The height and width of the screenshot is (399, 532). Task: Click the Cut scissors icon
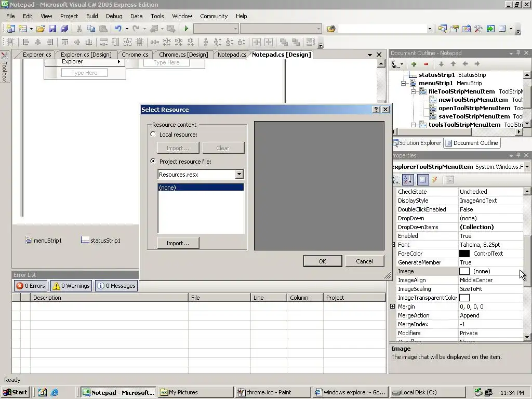pyautogui.click(x=79, y=29)
